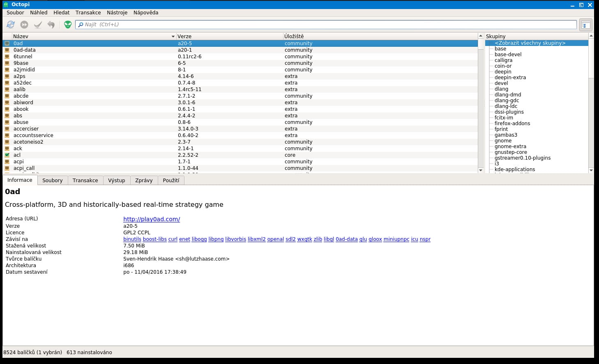
Task: Select the abiword package row
Action: coord(241,103)
